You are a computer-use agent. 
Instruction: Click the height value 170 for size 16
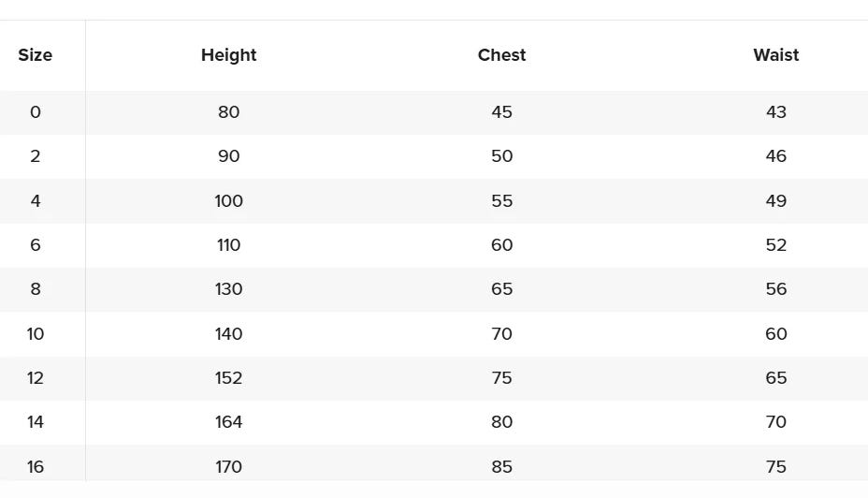228,466
